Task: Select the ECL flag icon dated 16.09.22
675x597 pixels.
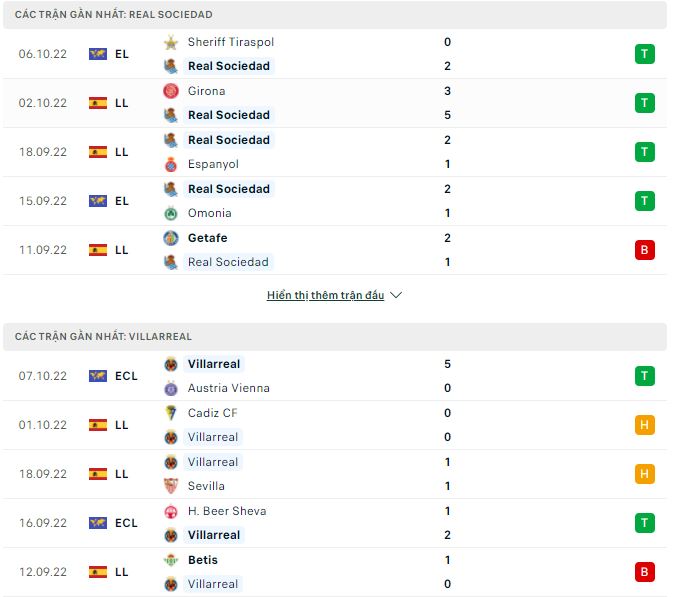Action: coord(98,523)
